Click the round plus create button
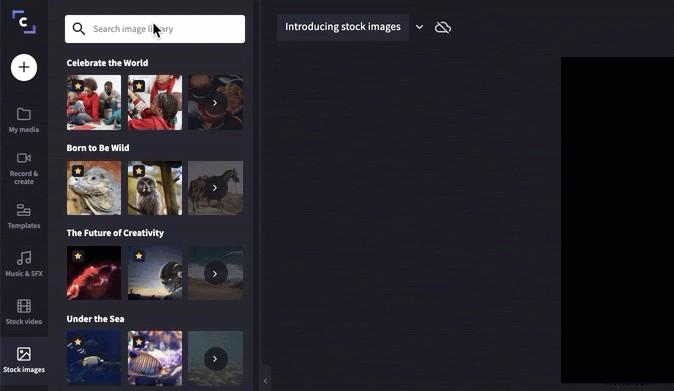674x391 pixels. pos(24,67)
